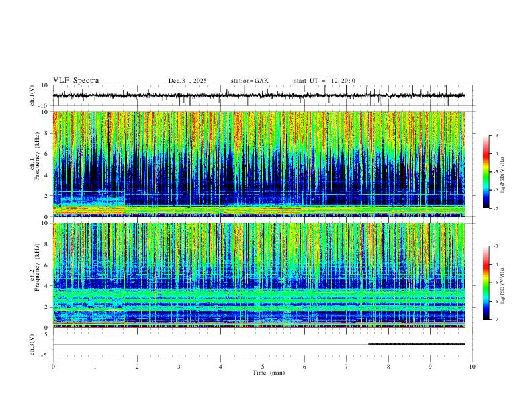
Task: Click the 'ch.1(V)' waveform axis label
Action: click(x=33, y=95)
